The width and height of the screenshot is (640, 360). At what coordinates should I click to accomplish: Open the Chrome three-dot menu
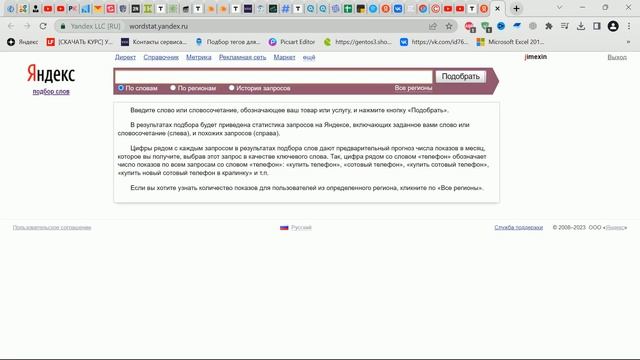click(x=629, y=26)
